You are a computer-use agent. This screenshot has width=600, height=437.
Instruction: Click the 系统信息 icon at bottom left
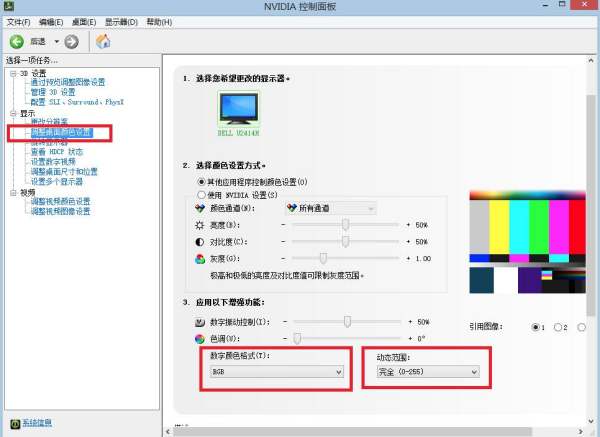(x=15, y=424)
